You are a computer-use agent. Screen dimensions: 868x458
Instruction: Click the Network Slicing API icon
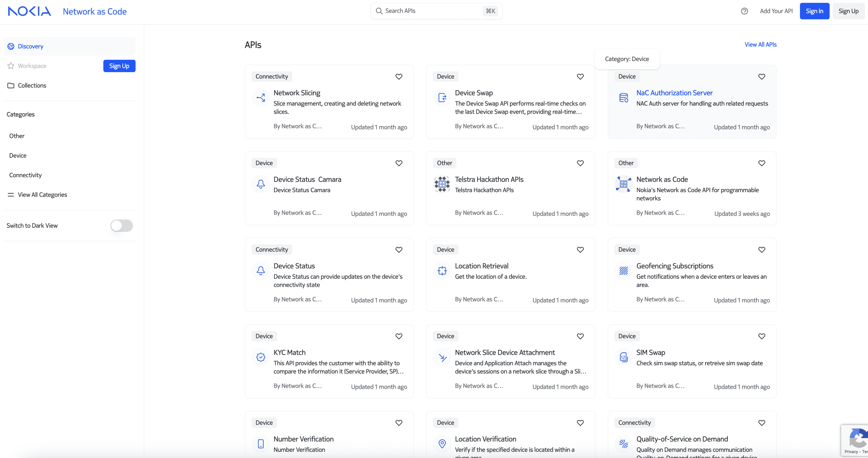(x=261, y=98)
